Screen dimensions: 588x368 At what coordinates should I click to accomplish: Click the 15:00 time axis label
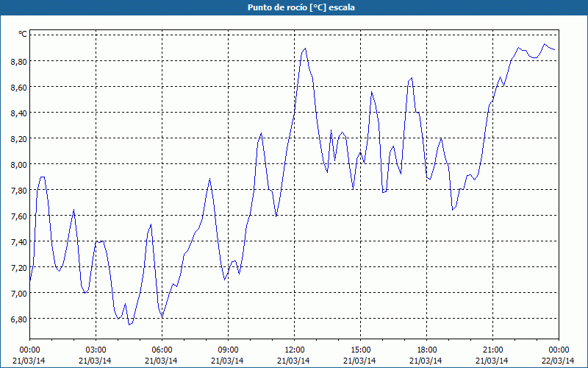tap(360, 350)
